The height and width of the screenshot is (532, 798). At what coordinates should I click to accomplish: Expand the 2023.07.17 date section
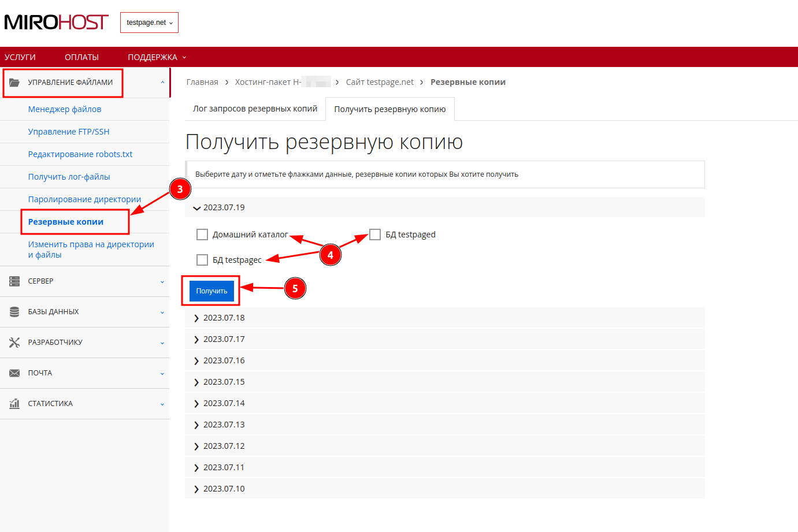(445, 339)
